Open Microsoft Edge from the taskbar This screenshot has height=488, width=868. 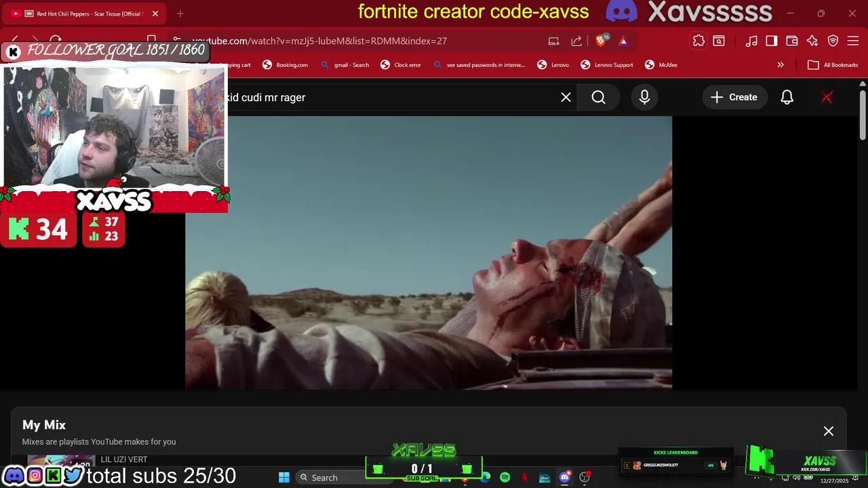pyautogui.click(x=486, y=478)
